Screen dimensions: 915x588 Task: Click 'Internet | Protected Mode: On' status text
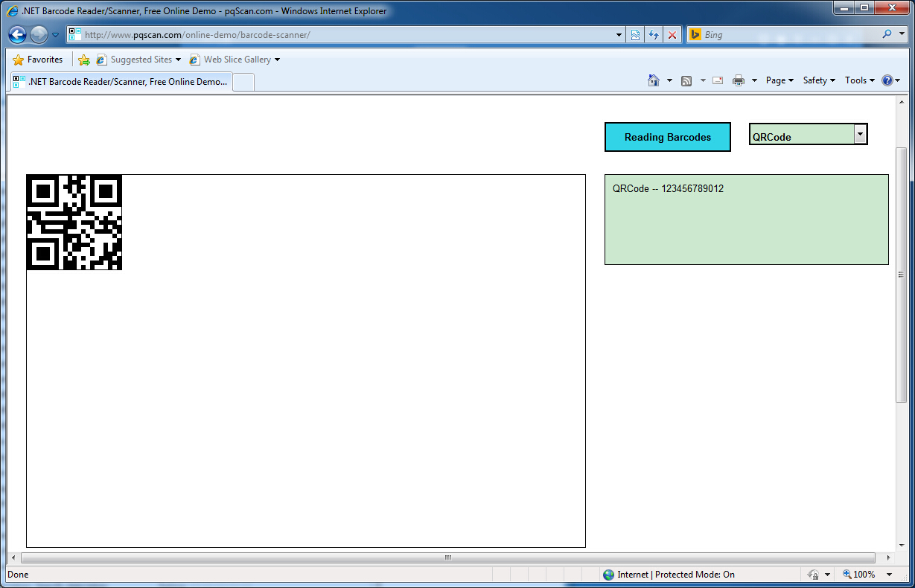coord(676,575)
